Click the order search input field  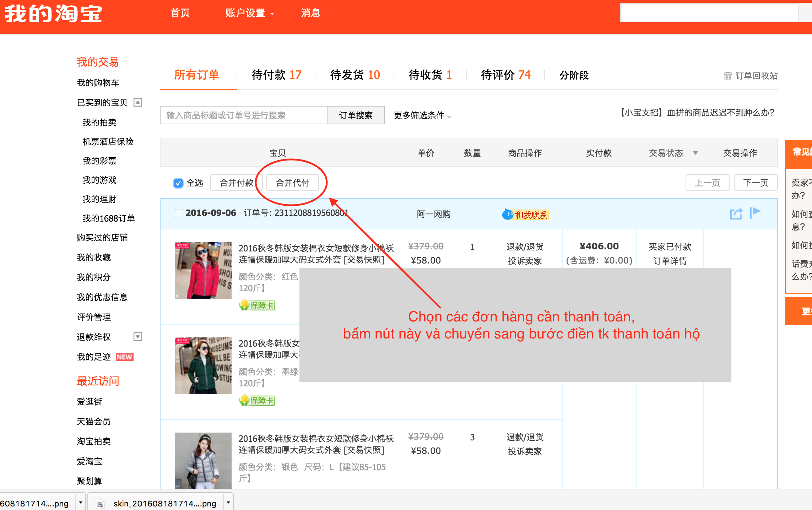point(243,115)
